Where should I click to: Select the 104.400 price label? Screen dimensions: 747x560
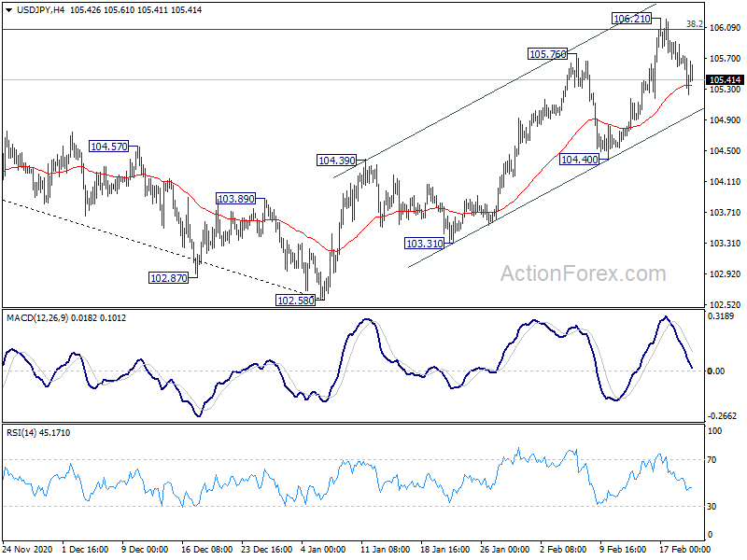pyautogui.click(x=579, y=159)
